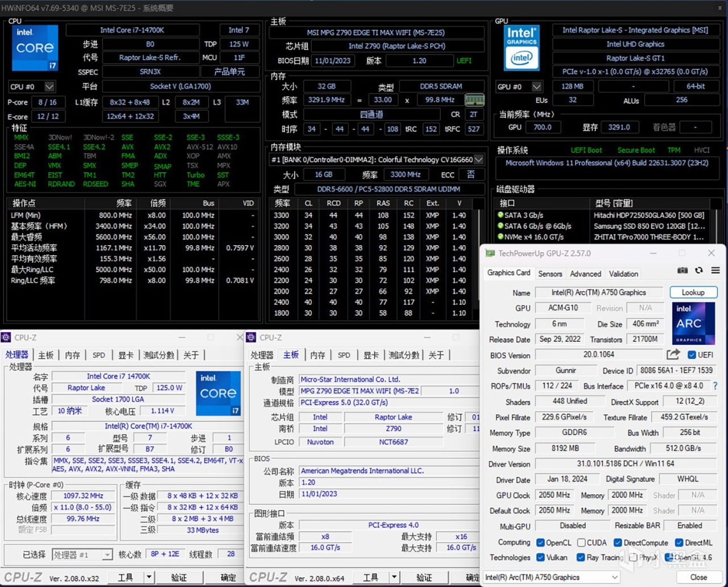728x587 pixels.
Task: Open the Arc A750 device selector in GPU-Z
Action: click(616, 577)
